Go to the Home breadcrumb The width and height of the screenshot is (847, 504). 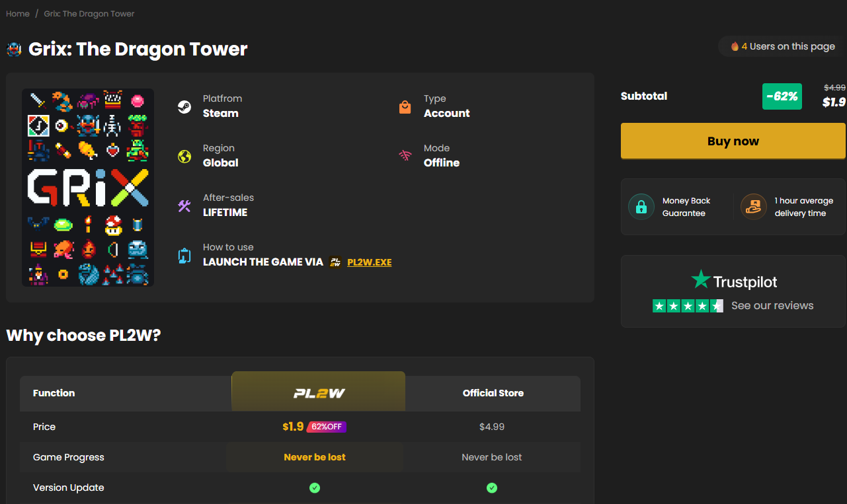pos(18,13)
